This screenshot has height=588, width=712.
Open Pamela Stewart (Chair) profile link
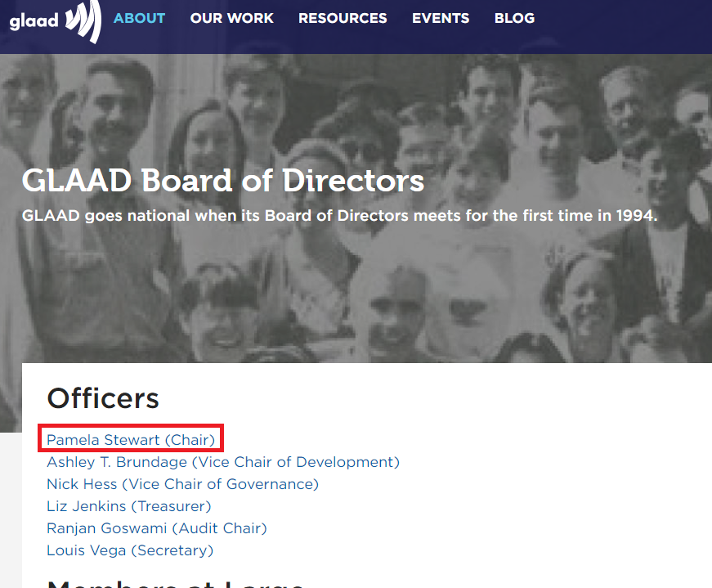131,440
